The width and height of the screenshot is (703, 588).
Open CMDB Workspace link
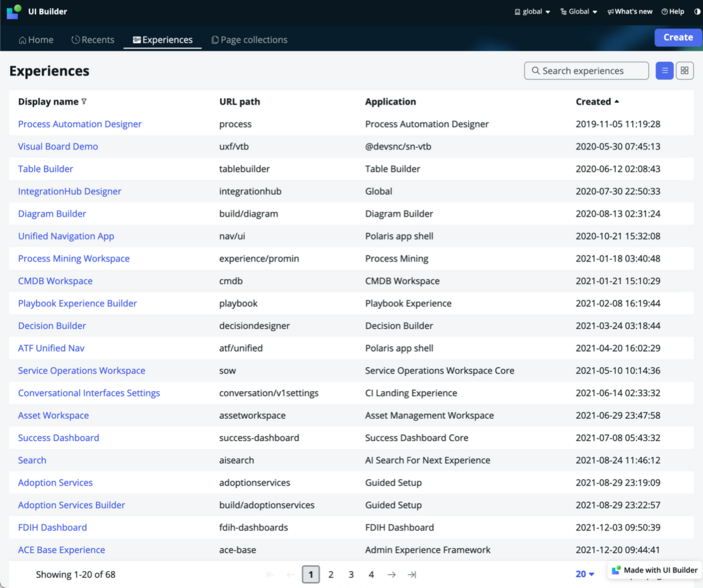(x=55, y=281)
